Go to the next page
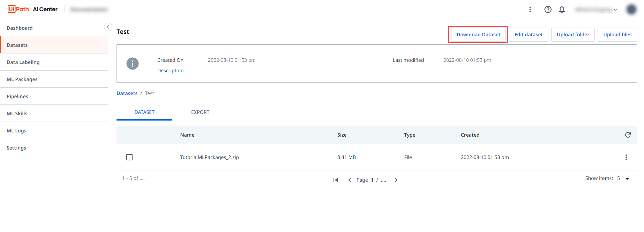The height and width of the screenshot is (232, 644). pos(396,180)
